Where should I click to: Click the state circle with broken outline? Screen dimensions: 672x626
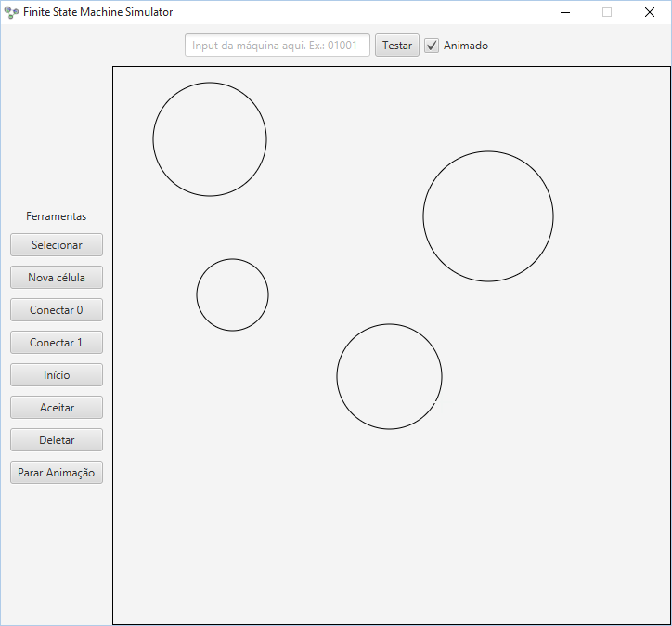coord(389,376)
